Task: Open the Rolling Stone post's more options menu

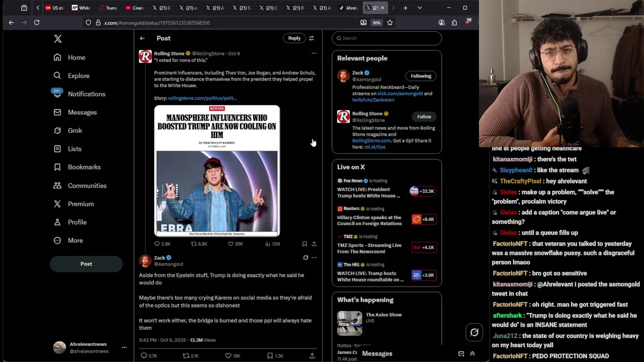Action: click(x=314, y=53)
